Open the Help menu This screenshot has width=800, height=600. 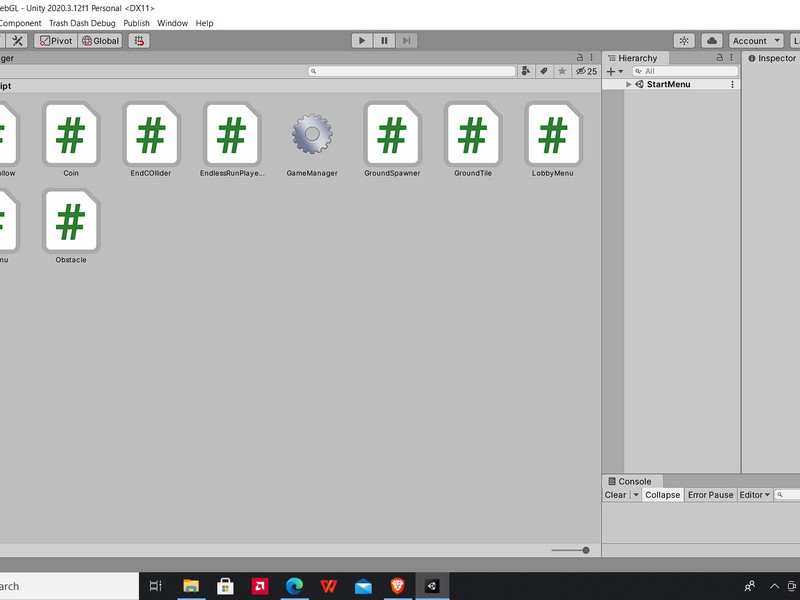click(204, 23)
